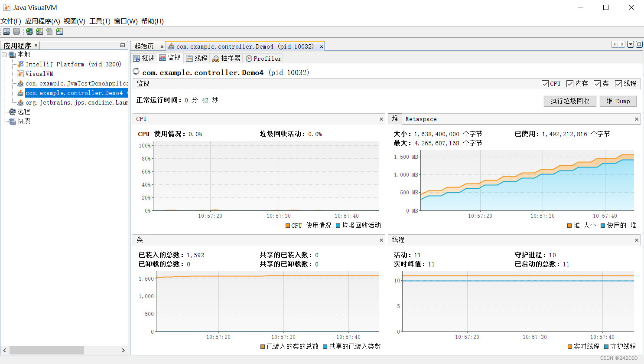Collapse the 本地 tree node
Screen dimensions: 644x364
(x=4, y=55)
